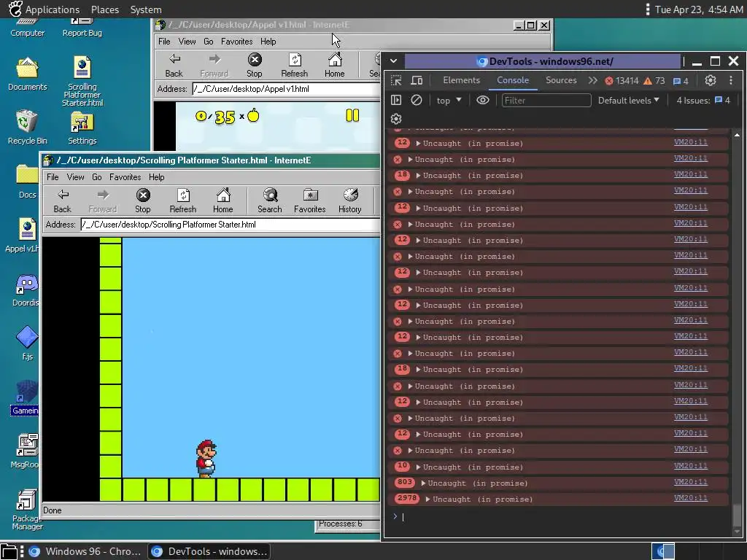The width and height of the screenshot is (747, 560).
Task: Expand the error entry counted 2978
Action: [x=427, y=499]
